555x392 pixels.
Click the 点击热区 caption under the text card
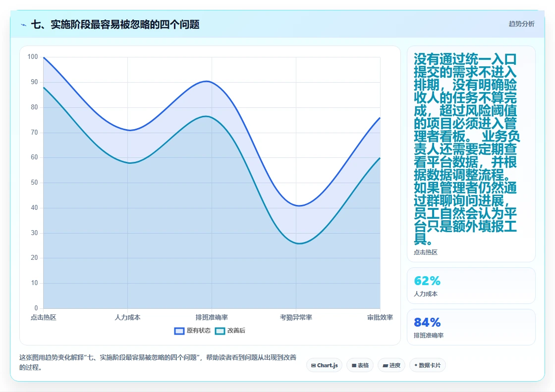426,252
